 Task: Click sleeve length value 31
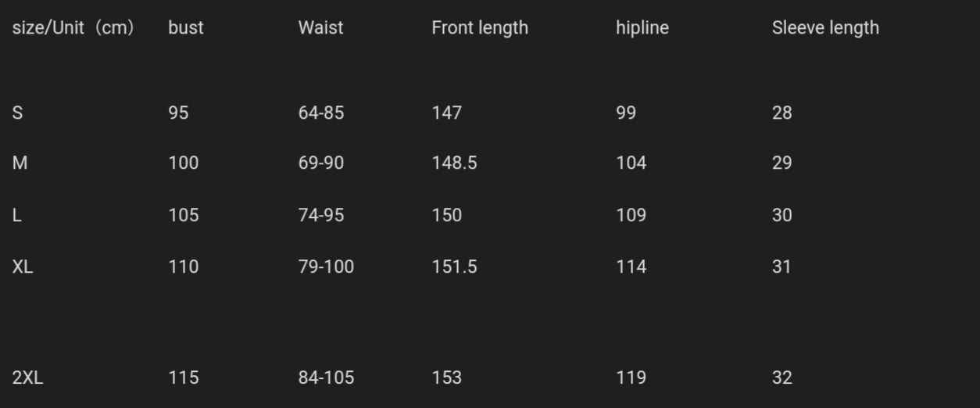click(x=781, y=267)
